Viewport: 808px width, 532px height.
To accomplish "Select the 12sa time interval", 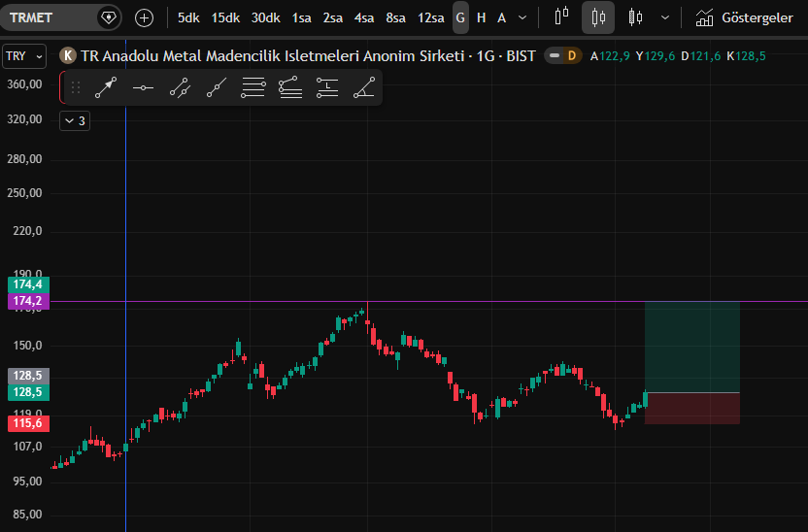I will click(431, 18).
